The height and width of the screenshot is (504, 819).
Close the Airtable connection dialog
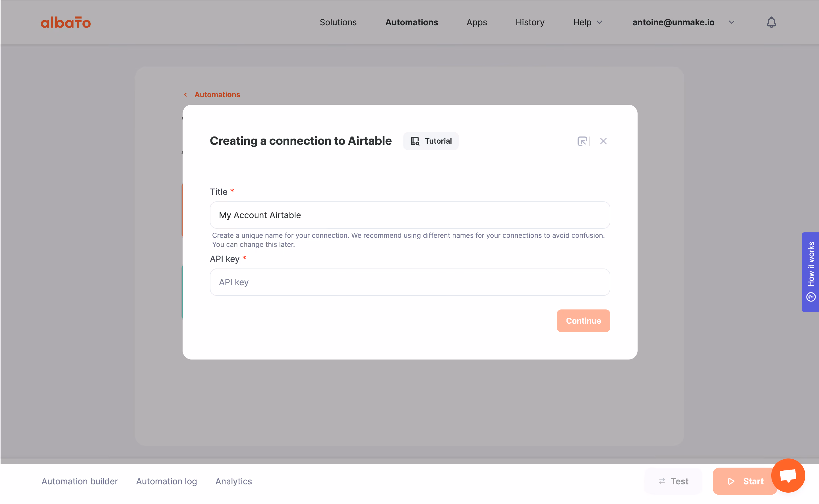point(603,141)
